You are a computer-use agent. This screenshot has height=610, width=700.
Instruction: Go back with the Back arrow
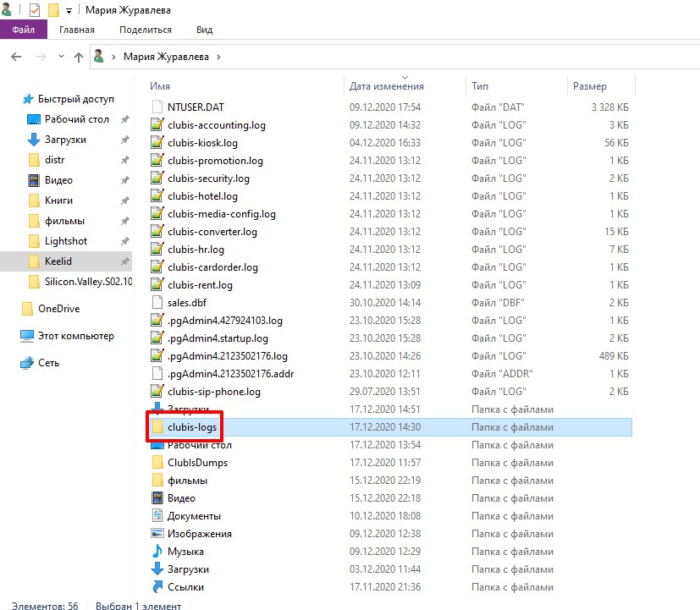pos(16,57)
